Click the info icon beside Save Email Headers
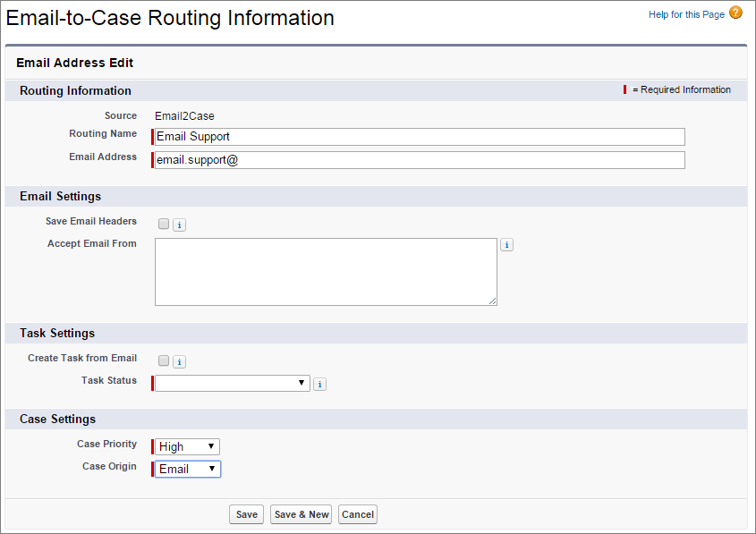 (x=179, y=225)
